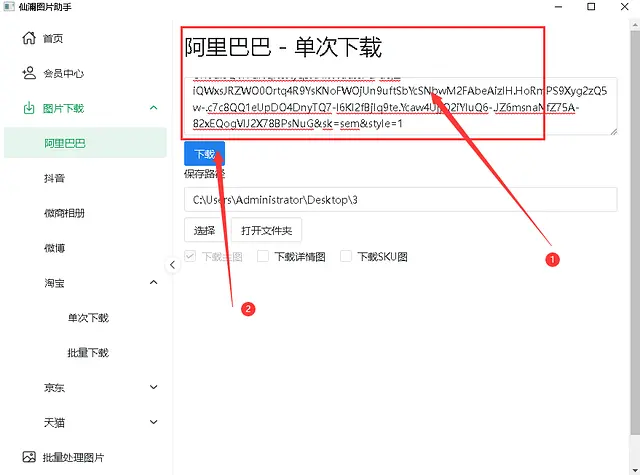Open the 首页 home page
640x475 pixels.
[53, 38]
